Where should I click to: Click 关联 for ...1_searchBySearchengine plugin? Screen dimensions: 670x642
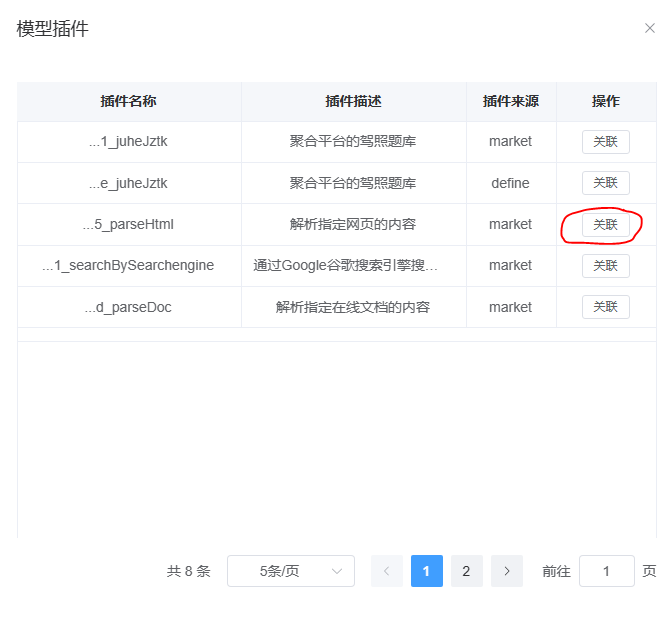pos(605,266)
